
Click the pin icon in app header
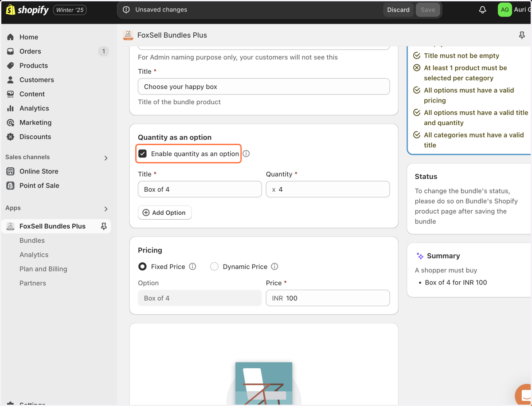[522, 35]
